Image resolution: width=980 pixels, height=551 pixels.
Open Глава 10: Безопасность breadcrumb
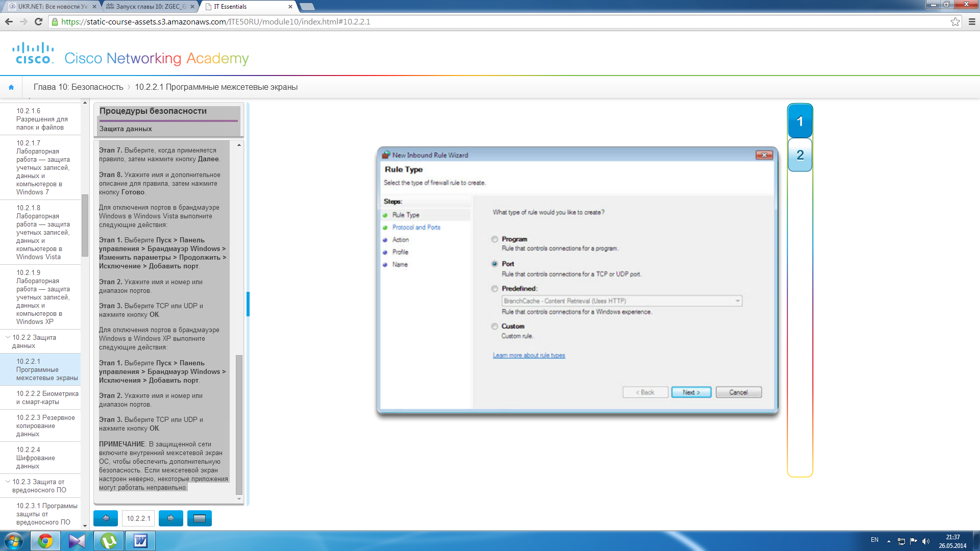click(79, 87)
